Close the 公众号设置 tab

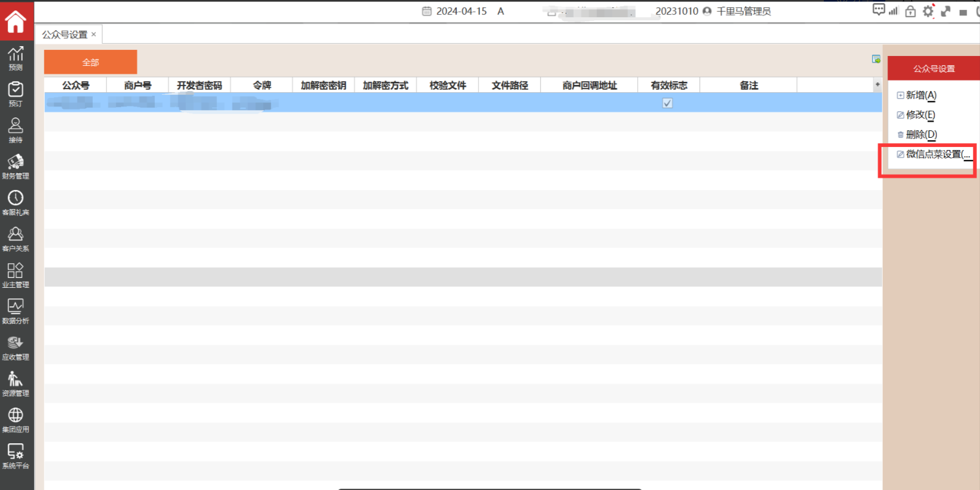[94, 34]
